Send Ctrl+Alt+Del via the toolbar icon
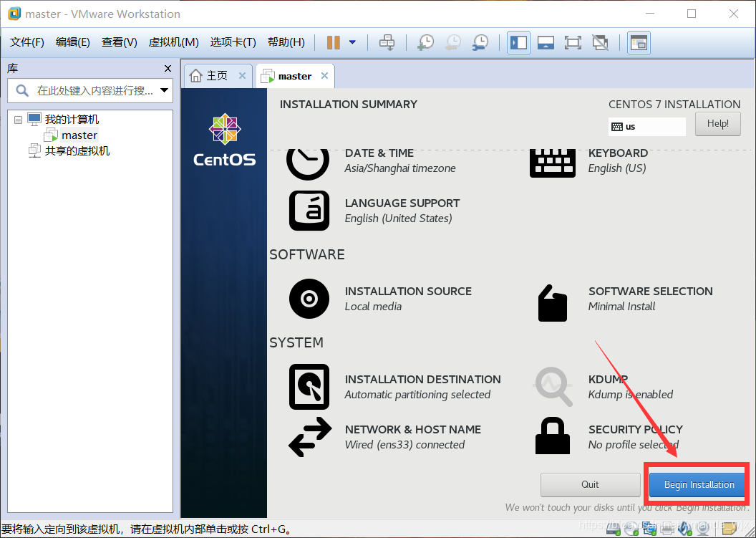This screenshot has width=756, height=538. [x=387, y=42]
